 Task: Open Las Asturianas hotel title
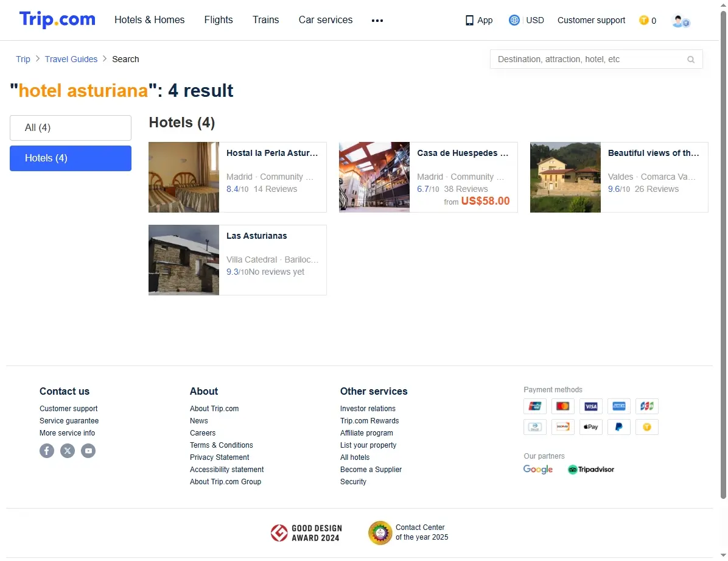(257, 236)
